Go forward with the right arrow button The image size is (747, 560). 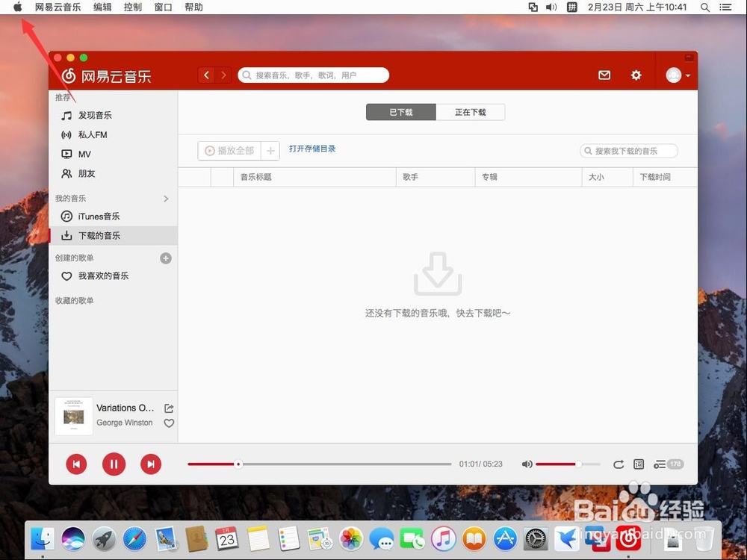coord(223,75)
